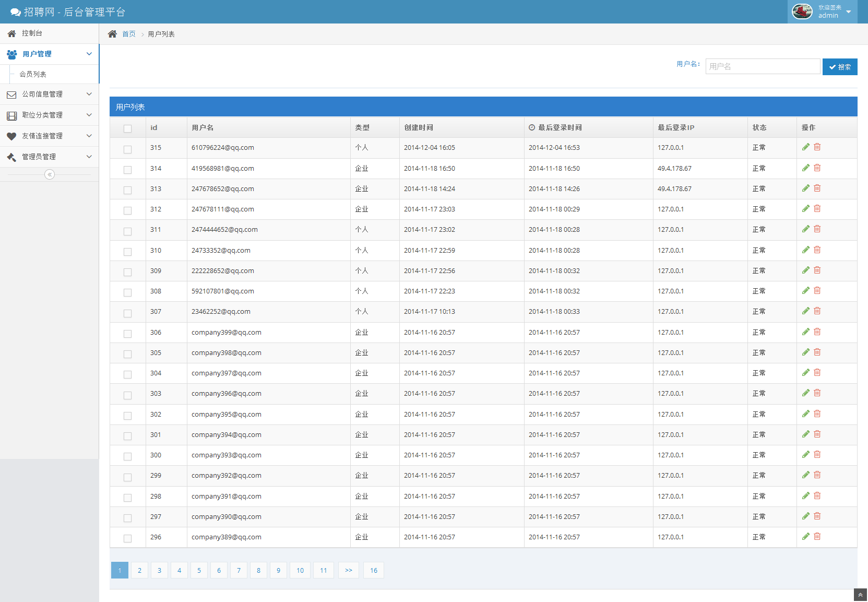This screenshot has width=868, height=602.
Task: Delete user 247678111@qq.com via trash icon
Action: coord(817,209)
